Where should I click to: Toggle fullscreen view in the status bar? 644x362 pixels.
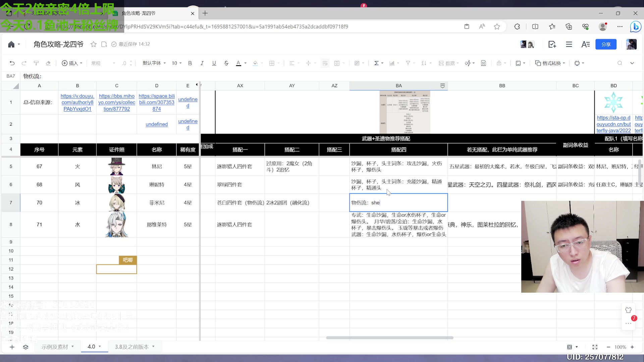click(595, 347)
